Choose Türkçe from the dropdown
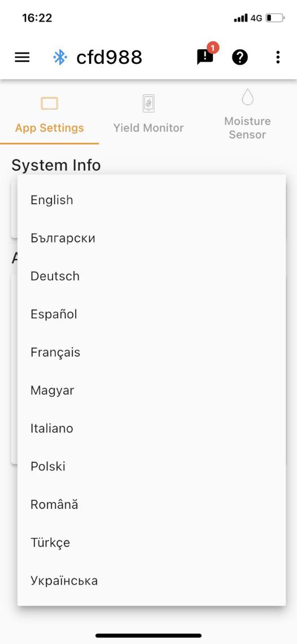 [x=151, y=543]
